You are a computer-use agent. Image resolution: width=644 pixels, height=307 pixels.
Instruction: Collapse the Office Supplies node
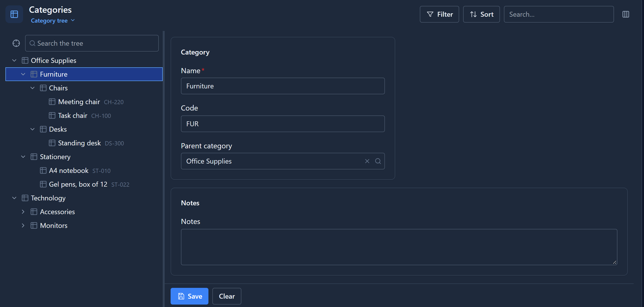tap(14, 60)
